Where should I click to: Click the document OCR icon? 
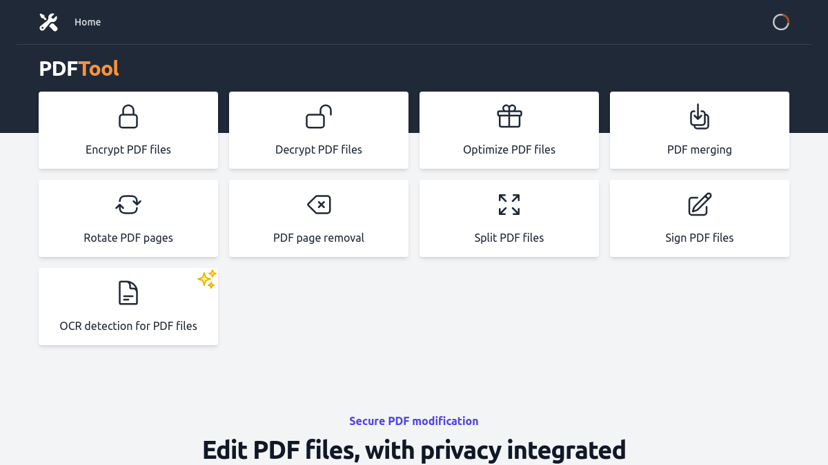[x=128, y=293]
